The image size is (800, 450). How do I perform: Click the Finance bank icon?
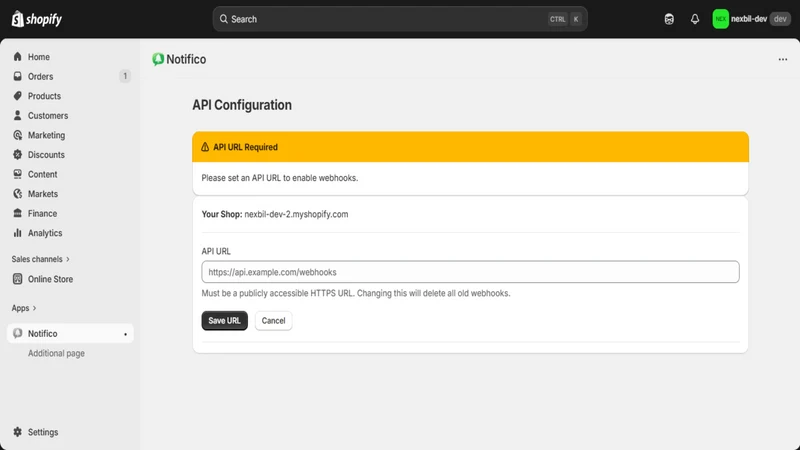(x=18, y=213)
